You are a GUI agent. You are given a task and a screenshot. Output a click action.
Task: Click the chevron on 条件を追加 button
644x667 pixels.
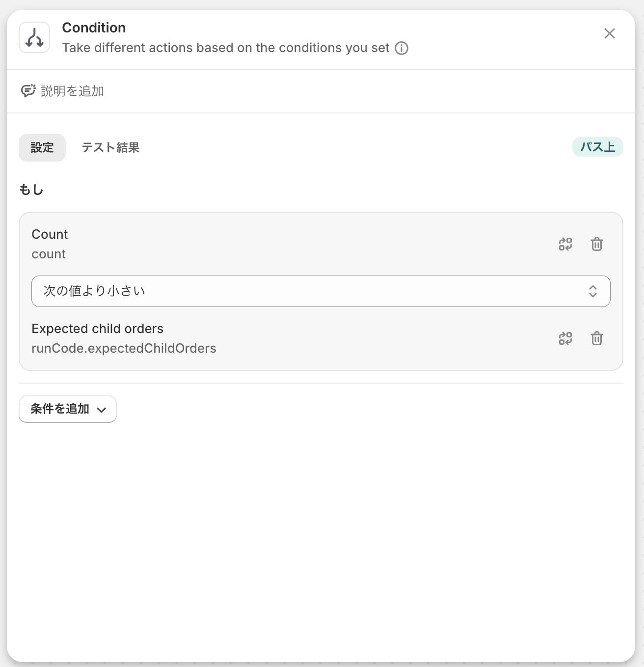pos(102,410)
